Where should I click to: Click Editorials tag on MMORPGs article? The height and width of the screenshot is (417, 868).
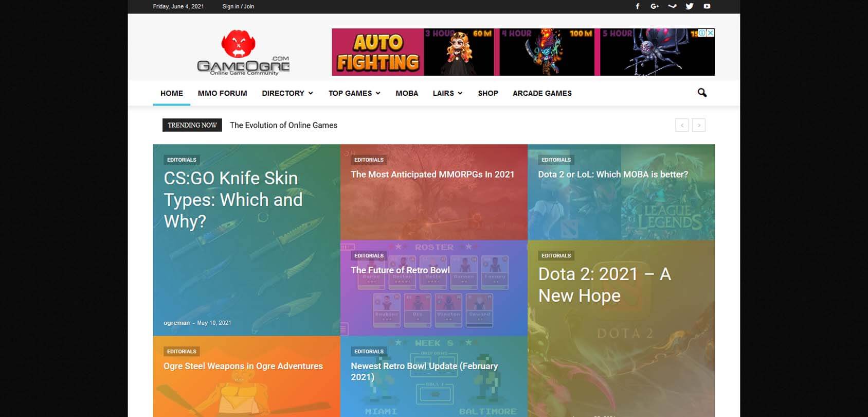[x=369, y=160]
